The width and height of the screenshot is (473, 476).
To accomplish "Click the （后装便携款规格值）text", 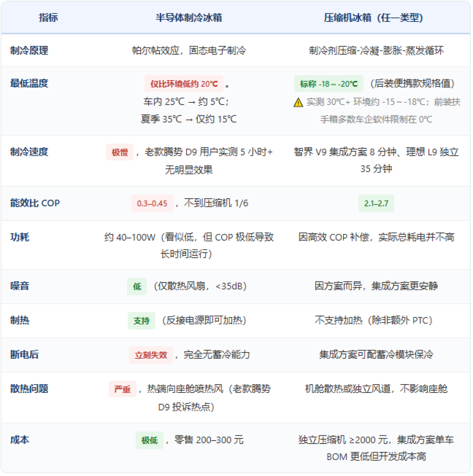I will [412, 83].
